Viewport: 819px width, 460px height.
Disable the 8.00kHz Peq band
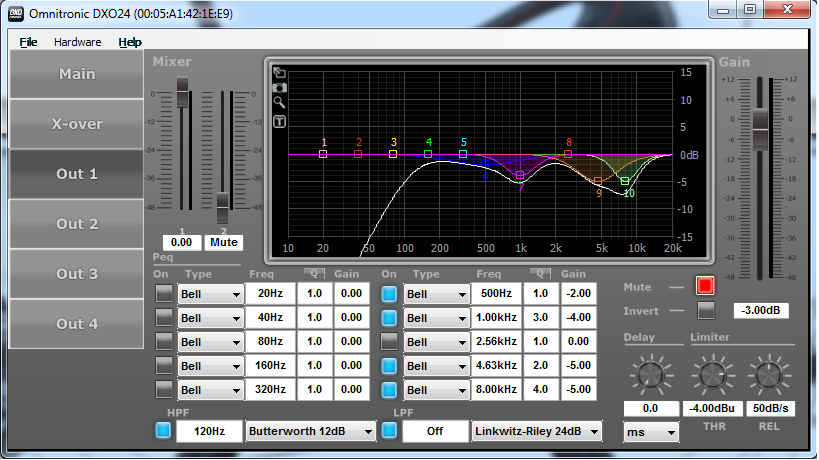[389, 390]
